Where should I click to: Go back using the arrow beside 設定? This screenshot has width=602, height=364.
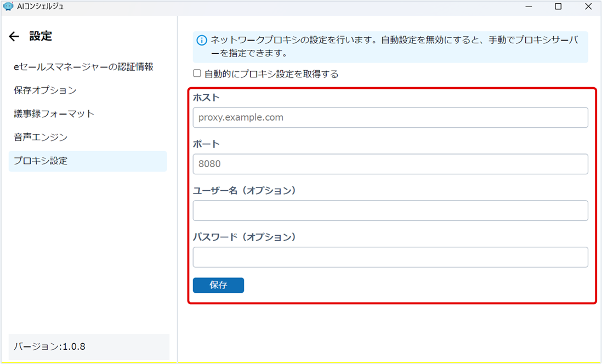tap(14, 37)
